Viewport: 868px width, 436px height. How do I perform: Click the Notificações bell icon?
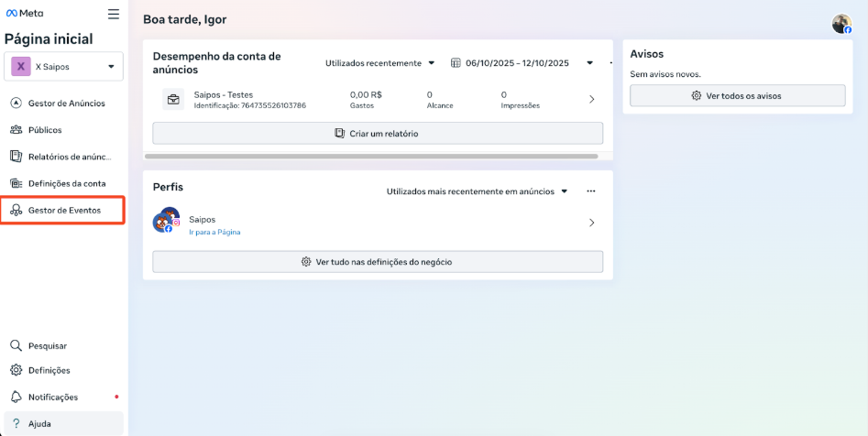(16, 397)
